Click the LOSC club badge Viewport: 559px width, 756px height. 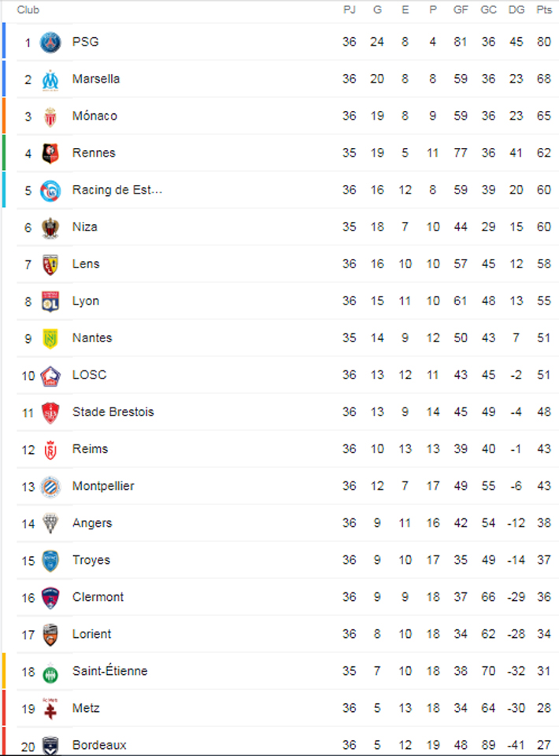(x=50, y=375)
